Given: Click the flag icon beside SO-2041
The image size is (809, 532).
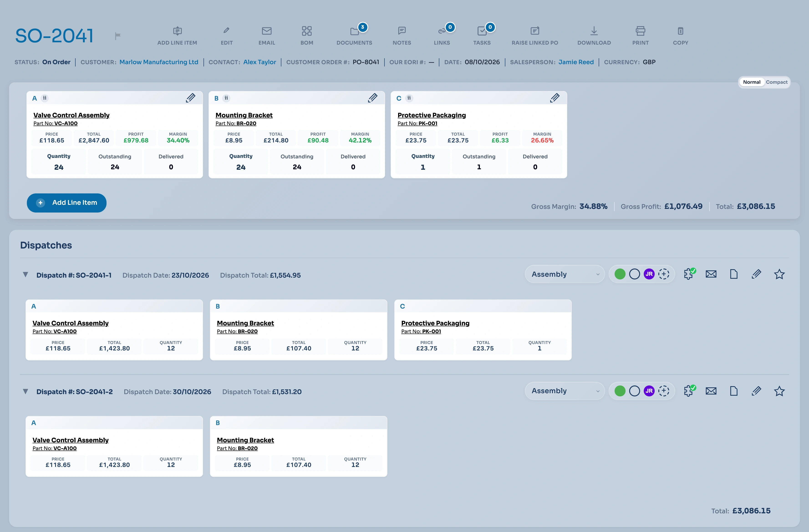Looking at the screenshot, I should click(x=118, y=36).
